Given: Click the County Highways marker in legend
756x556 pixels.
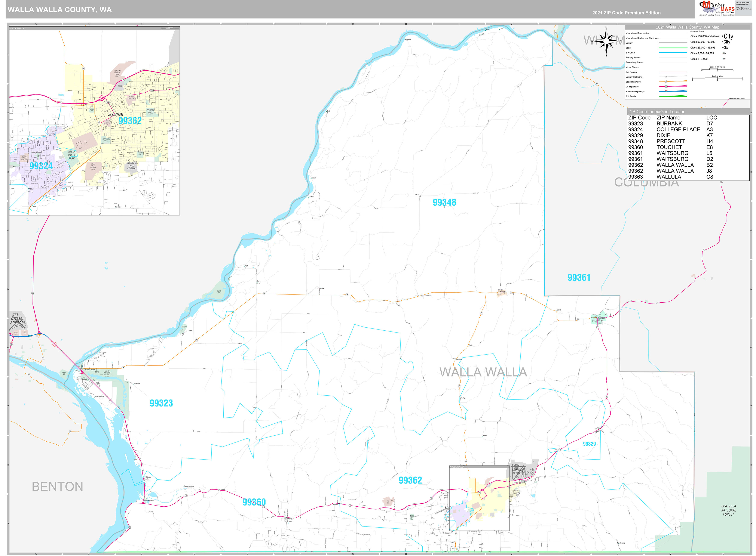Looking at the screenshot, I should click(x=666, y=77).
